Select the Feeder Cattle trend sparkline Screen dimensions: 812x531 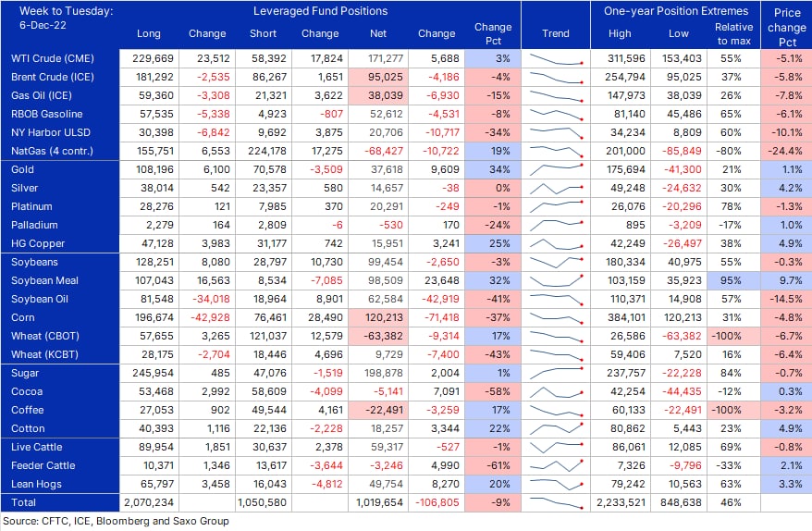[x=556, y=465]
